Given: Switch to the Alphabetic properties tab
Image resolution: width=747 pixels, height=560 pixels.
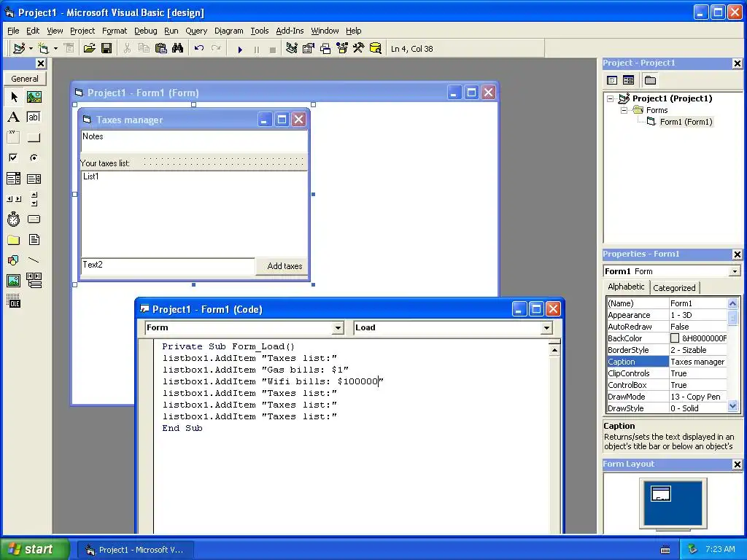Looking at the screenshot, I should [x=626, y=287].
